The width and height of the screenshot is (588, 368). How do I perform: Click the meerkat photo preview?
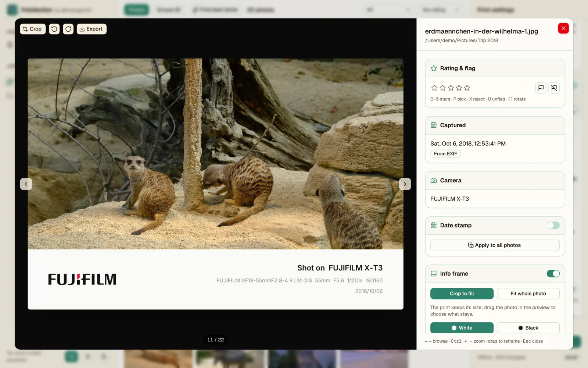point(215,154)
